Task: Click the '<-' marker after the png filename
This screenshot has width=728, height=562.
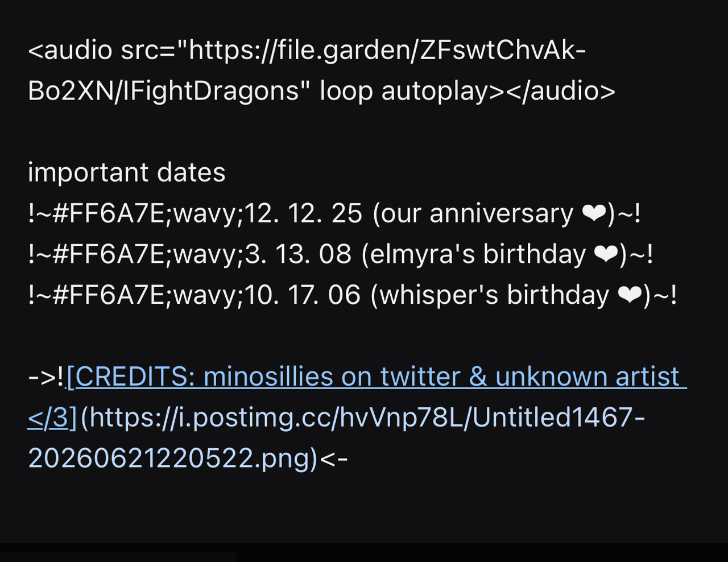Action: pyautogui.click(x=334, y=458)
